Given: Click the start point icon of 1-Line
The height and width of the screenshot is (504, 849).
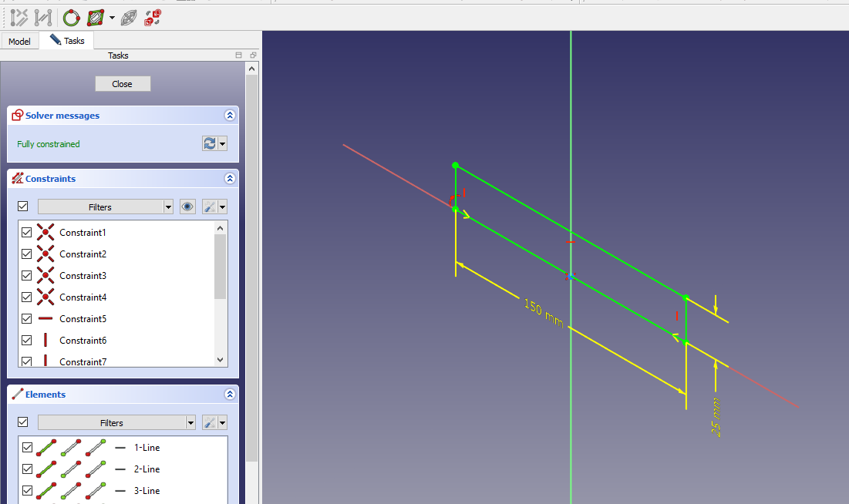Looking at the screenshot, I should (x=71, y=448).
